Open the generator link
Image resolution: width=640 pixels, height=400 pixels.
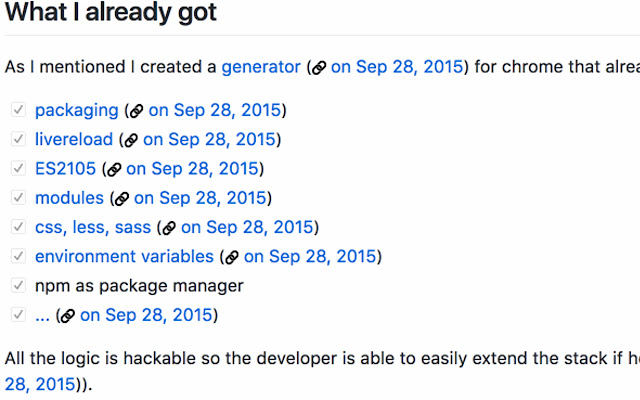coord(261,67)
